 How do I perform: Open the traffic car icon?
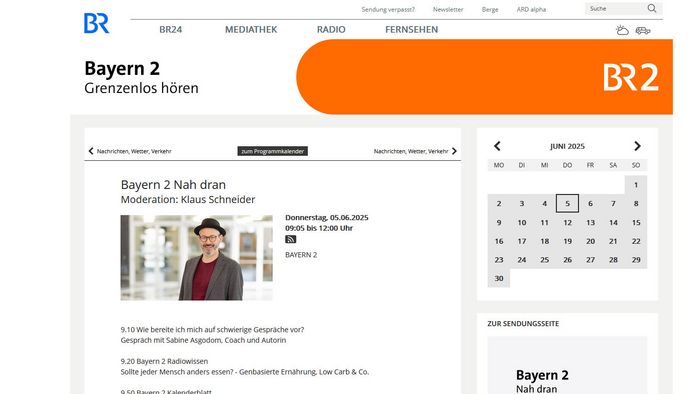643,31
